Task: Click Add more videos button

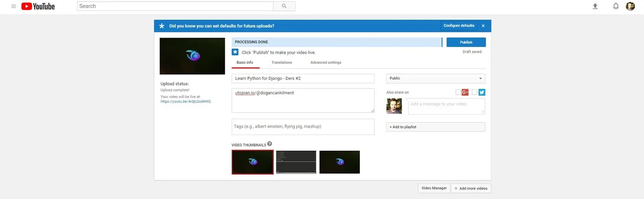Action: tap(471, 188)
